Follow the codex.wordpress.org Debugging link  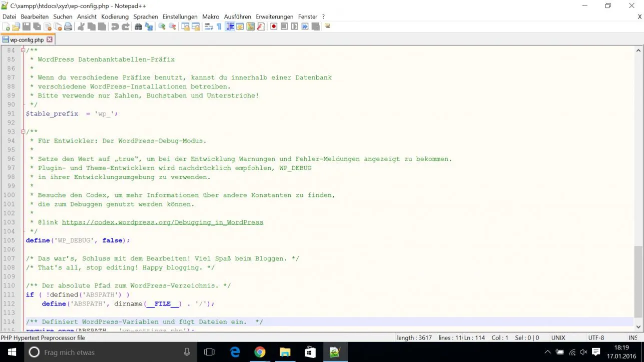(162, 222)
